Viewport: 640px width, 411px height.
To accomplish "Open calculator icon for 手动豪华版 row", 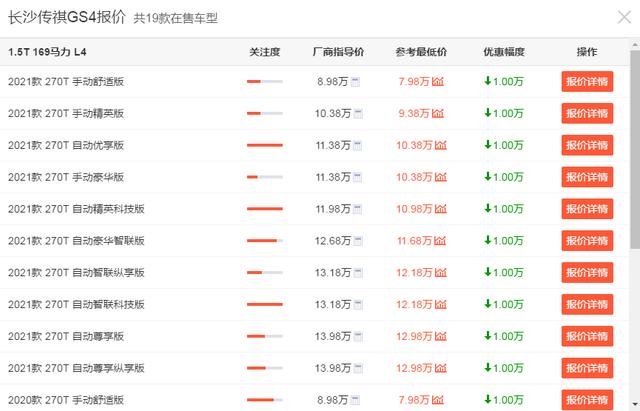I will [358, 177].
